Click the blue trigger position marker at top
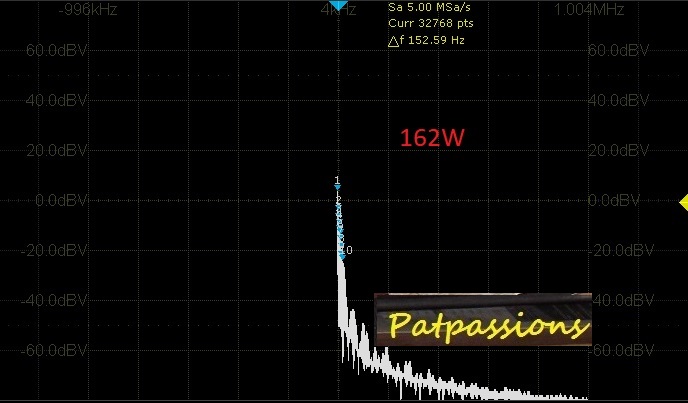688x403 pixels. click(339, 6)
